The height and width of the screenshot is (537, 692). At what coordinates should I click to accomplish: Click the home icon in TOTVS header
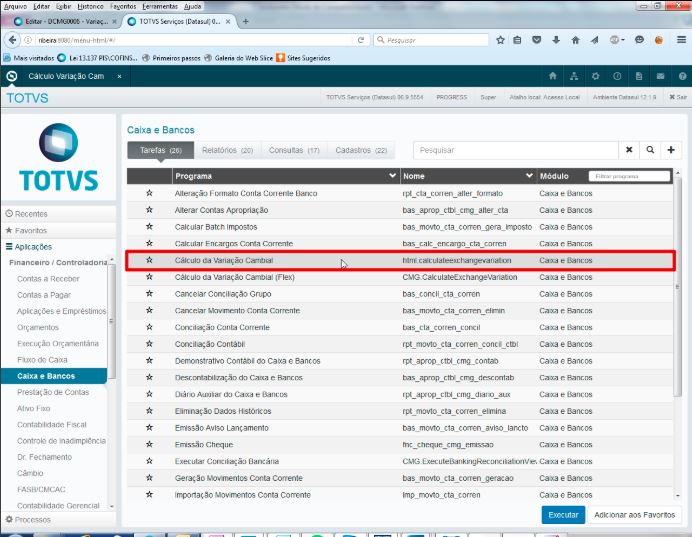click(553, 76)
